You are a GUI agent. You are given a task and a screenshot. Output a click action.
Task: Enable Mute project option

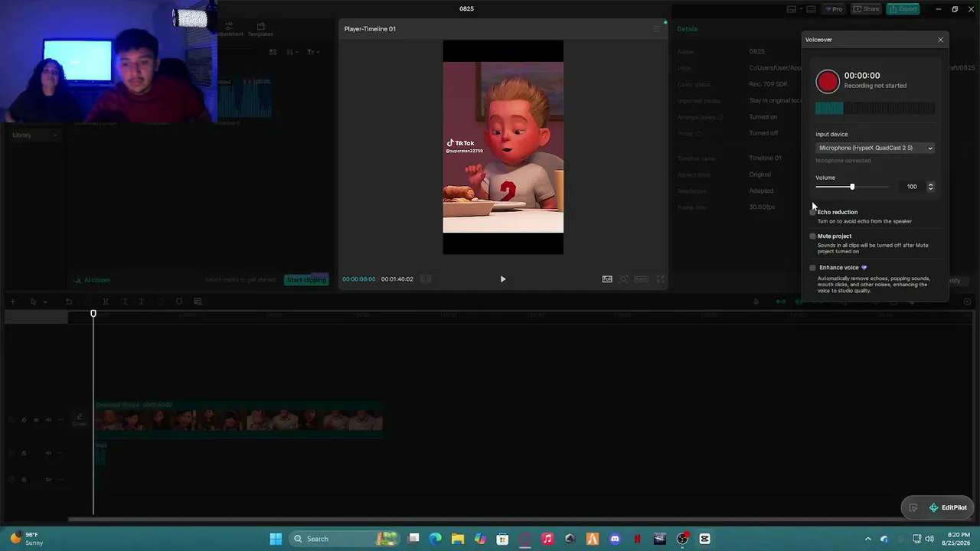813,236
